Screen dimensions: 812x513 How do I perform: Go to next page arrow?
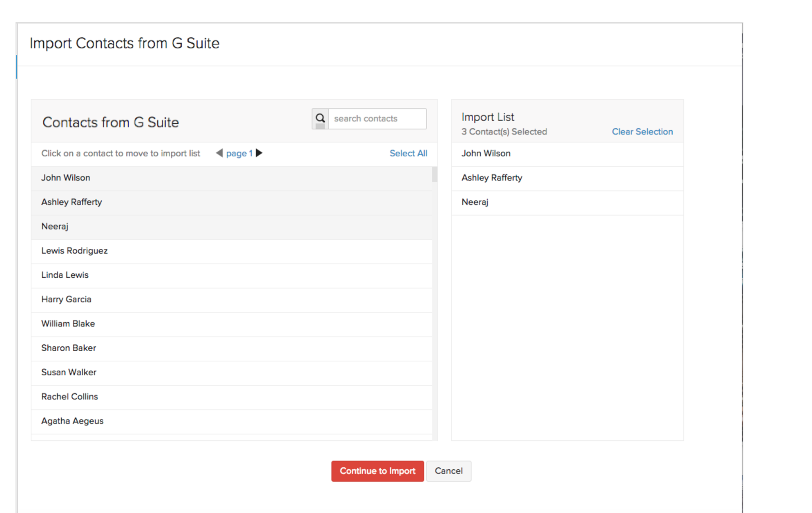tap(259, 153)
